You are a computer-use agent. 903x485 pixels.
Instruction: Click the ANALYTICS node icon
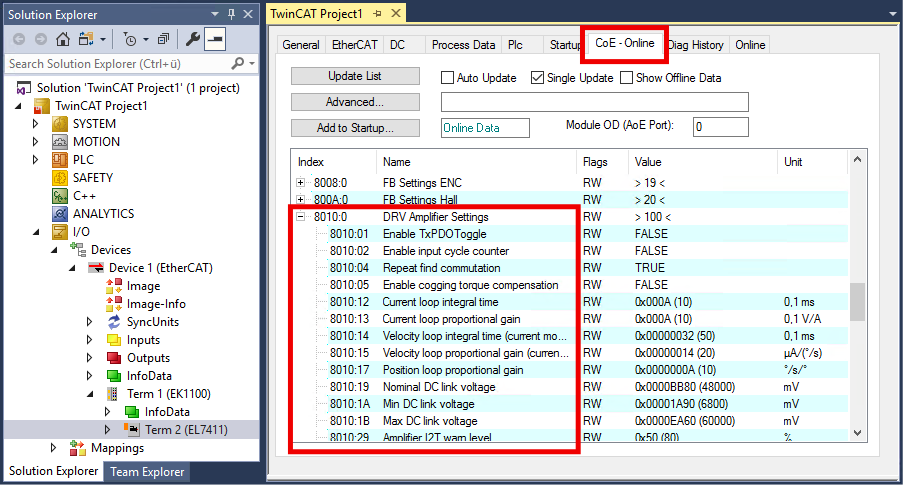coord(60,214)
